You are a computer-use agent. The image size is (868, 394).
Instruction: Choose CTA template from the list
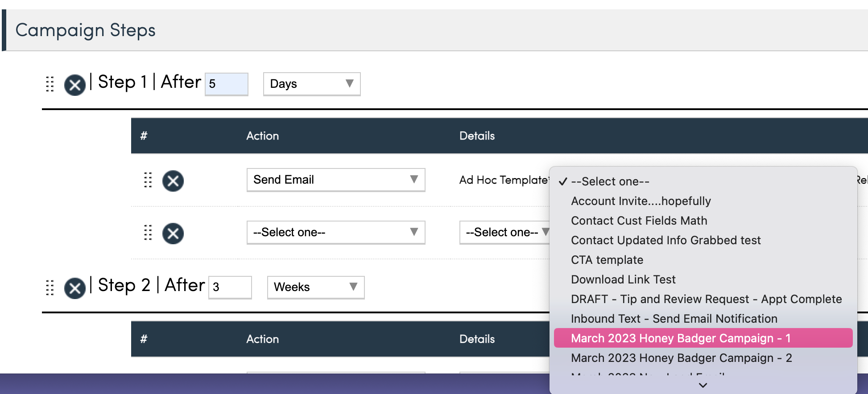607,260
